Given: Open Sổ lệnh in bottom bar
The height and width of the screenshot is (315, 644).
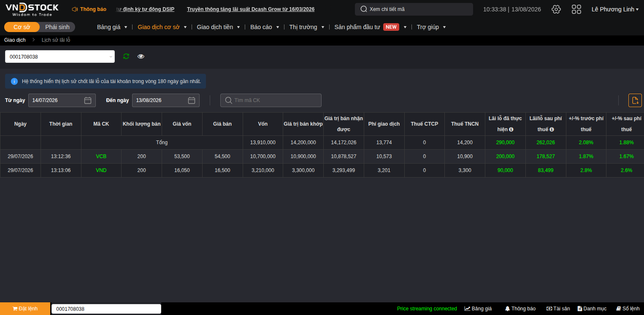Looking at the screenshot, I should pyautogui.click(x=628, y=309).
